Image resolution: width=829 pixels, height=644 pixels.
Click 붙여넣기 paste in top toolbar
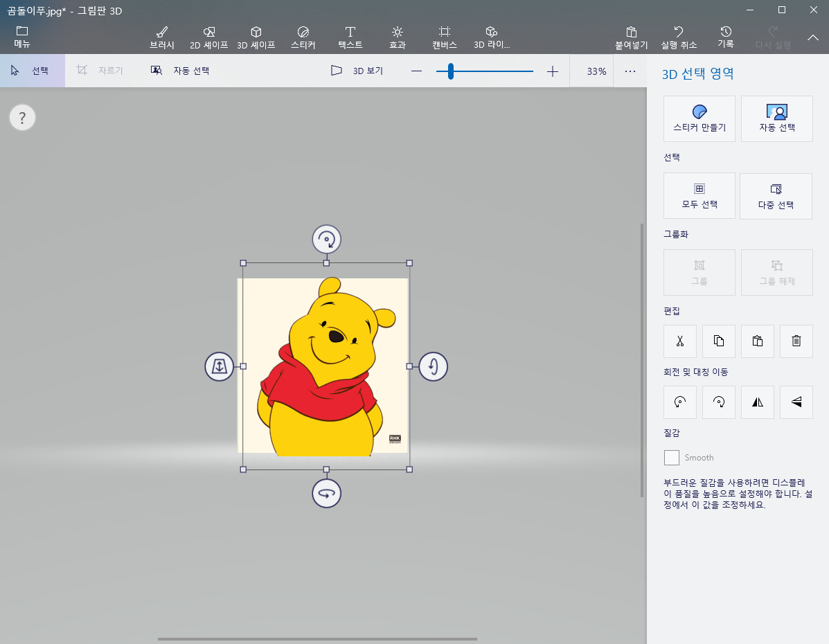tap(631, 37)
